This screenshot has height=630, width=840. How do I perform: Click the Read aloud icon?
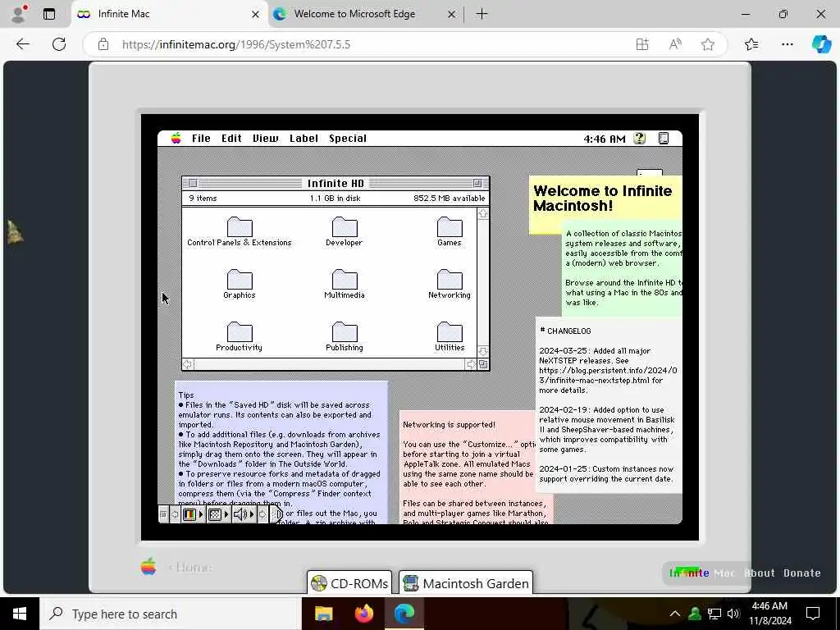(675, 44)
